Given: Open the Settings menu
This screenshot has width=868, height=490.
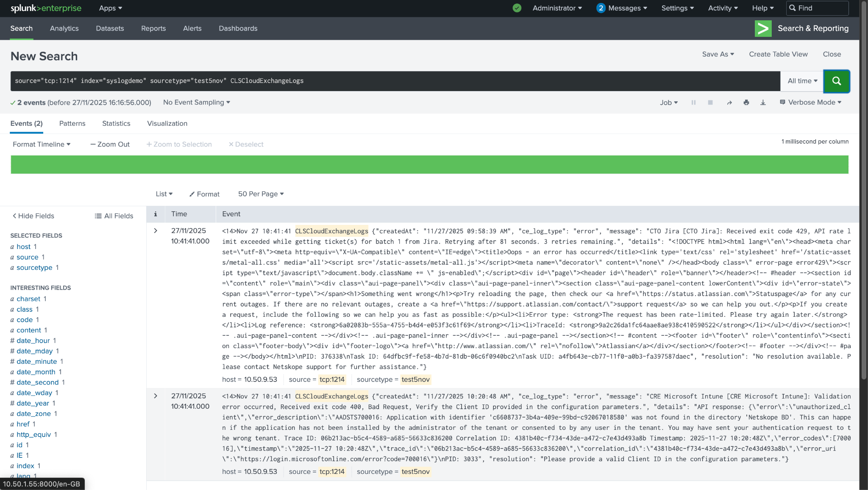Looking at the screenshot, I should click(677, 8).
